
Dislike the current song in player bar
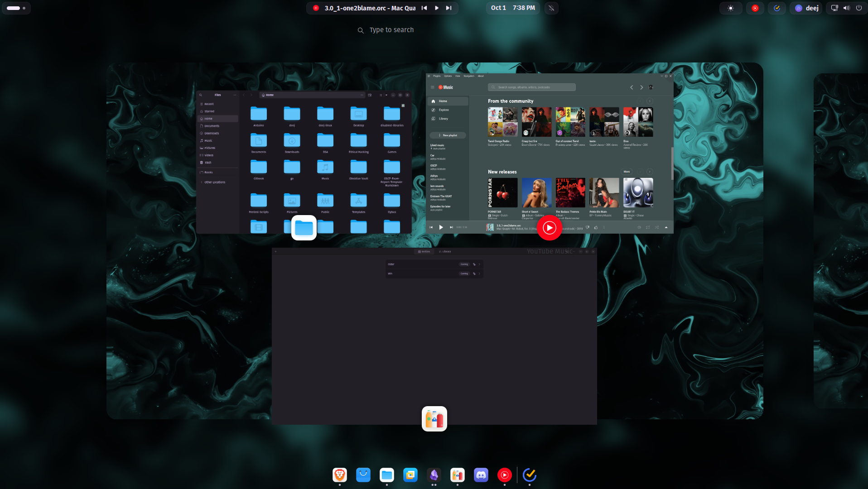588,227
